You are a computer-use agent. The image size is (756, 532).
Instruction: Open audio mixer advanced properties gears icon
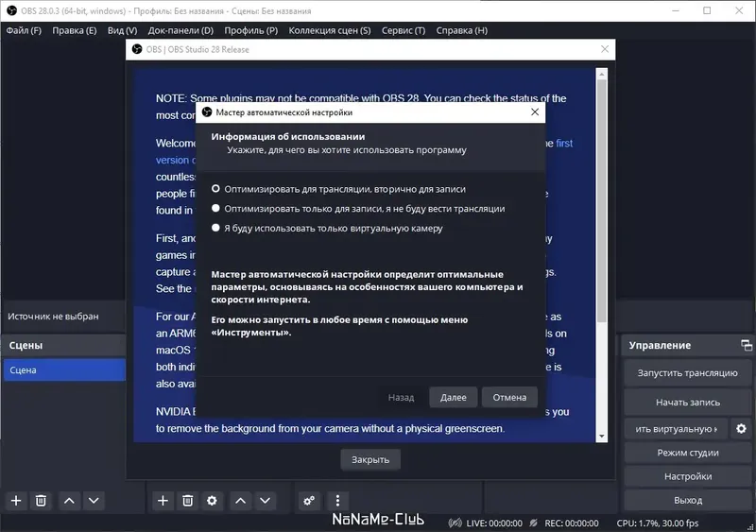[x=309, y=501]
